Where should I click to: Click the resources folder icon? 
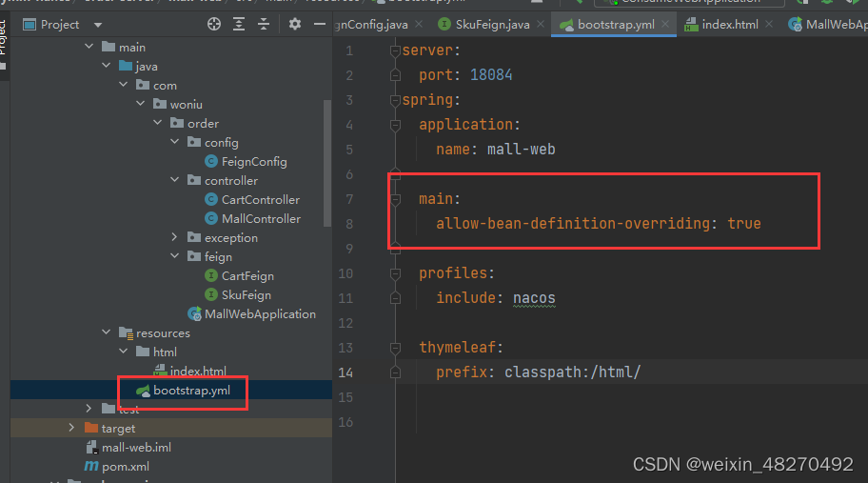(127, 332)
